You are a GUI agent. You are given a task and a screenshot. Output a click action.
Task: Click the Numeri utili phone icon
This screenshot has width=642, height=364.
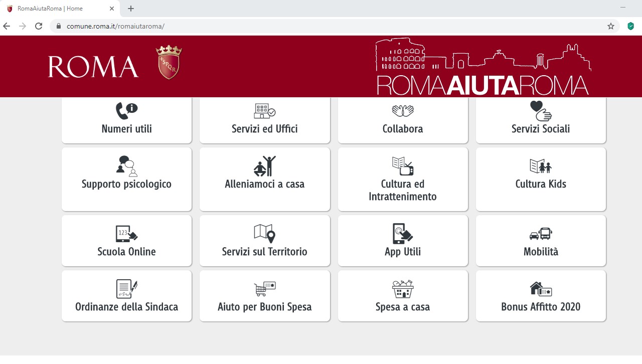pos(126,110)
